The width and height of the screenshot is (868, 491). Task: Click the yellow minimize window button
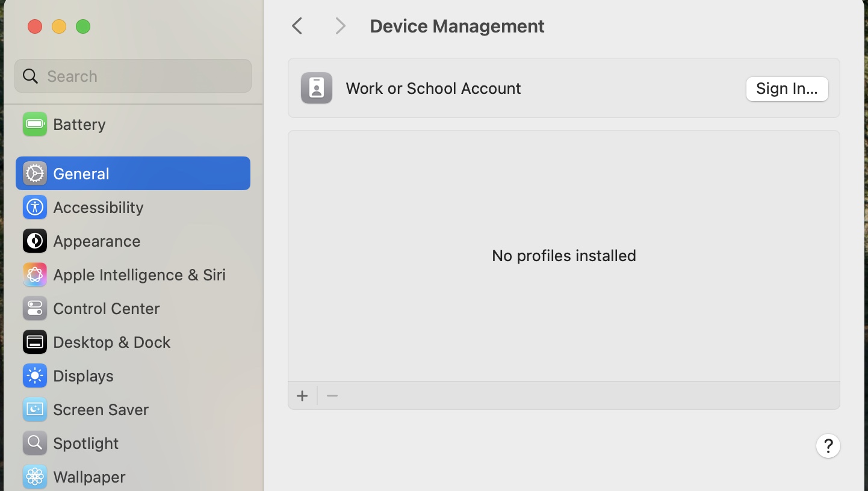59,26
